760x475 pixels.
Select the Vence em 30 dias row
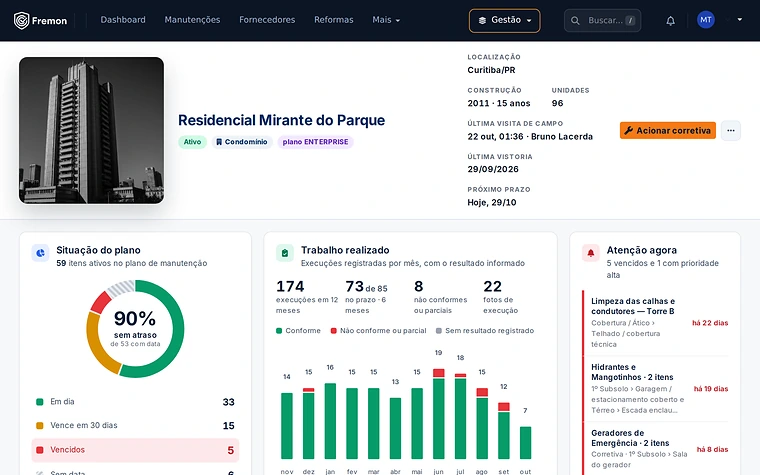point(135,426)
